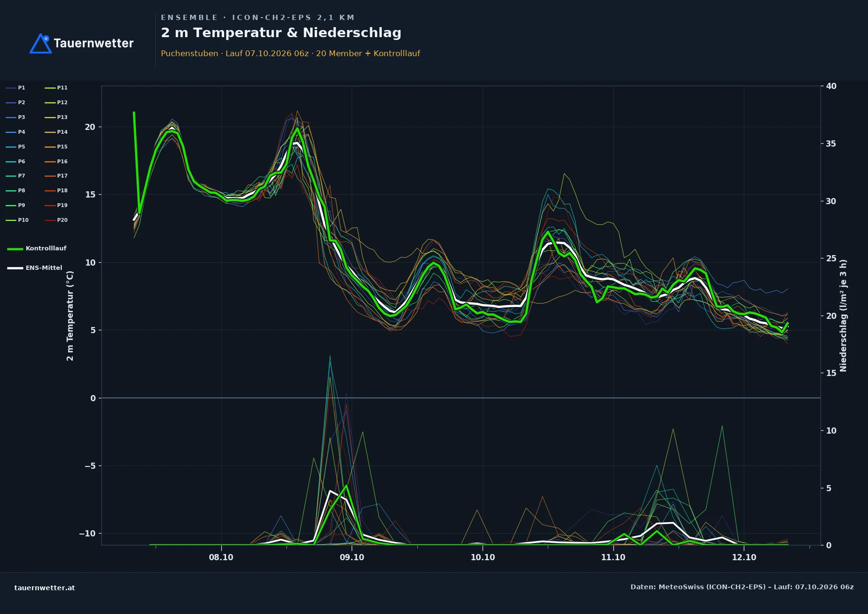Click the Tauernwetter brand name text
Screen dimensions: 868x614
(94, 43)
